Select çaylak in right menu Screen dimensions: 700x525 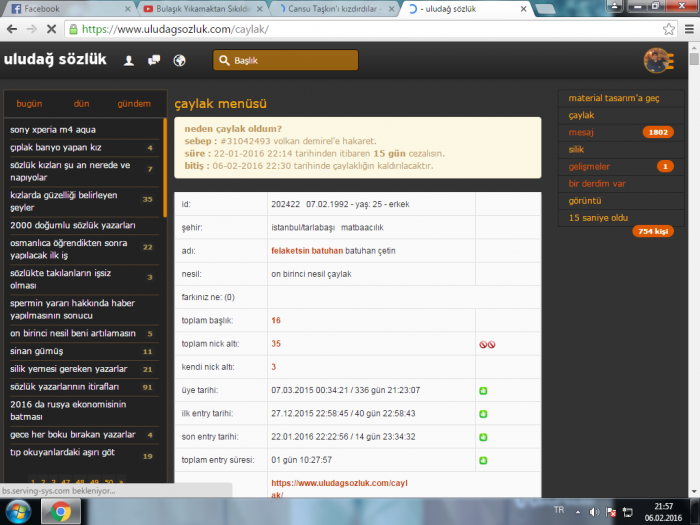click(581, 115)
